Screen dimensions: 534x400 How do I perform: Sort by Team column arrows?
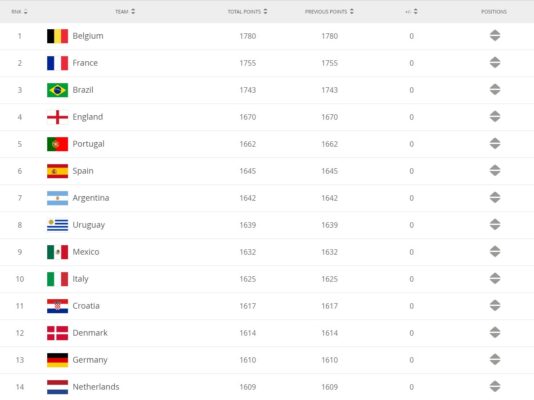(133, 12)
